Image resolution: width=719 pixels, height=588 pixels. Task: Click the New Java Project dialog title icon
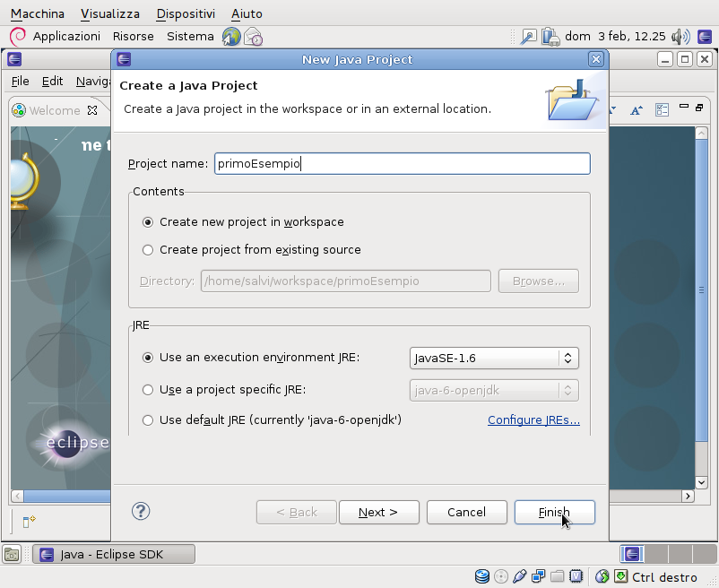pos(124,59)
